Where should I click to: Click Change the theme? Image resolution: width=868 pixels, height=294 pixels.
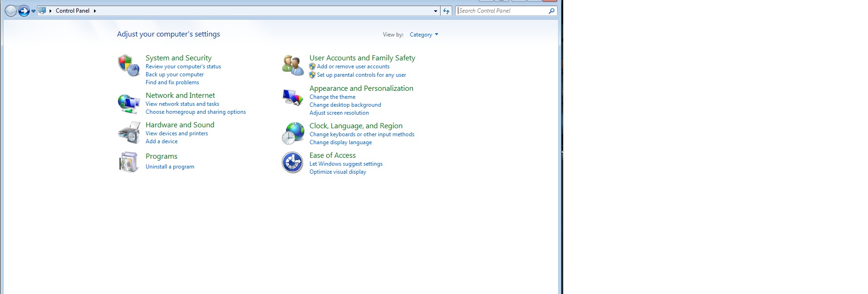[x=332, y=97]
